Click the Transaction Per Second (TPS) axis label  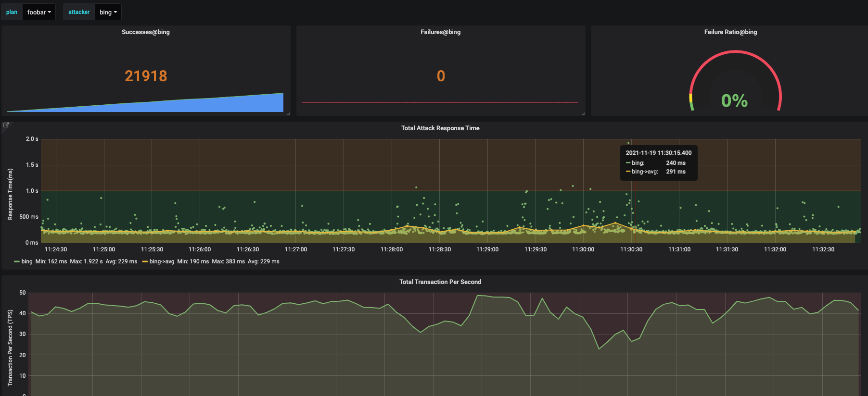(10, 347)
